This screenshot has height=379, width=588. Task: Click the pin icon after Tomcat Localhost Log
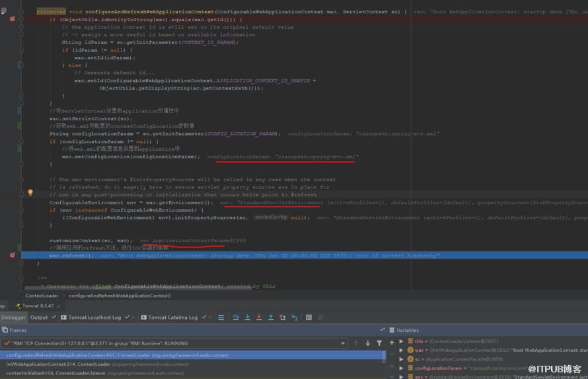click(127, 317)
